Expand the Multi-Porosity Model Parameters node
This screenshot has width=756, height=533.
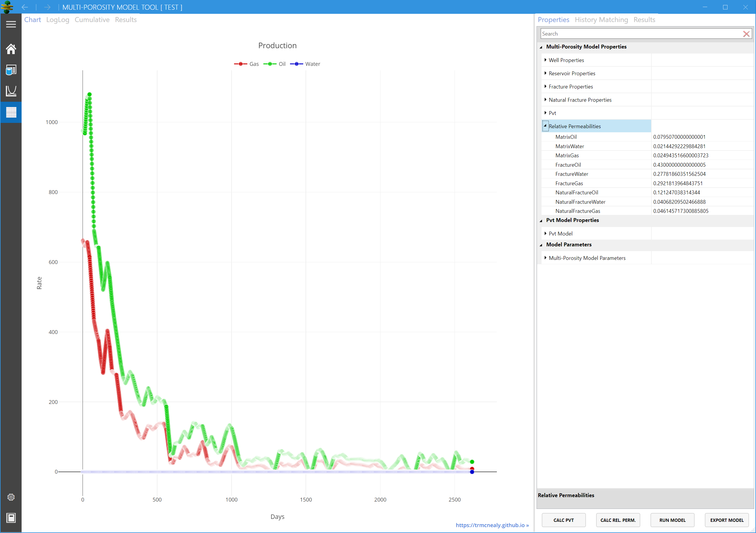545,258
